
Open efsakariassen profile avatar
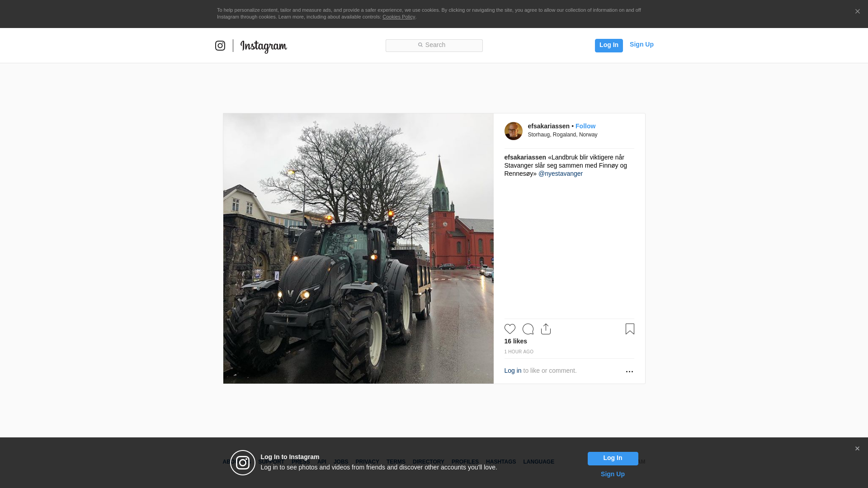514,131
